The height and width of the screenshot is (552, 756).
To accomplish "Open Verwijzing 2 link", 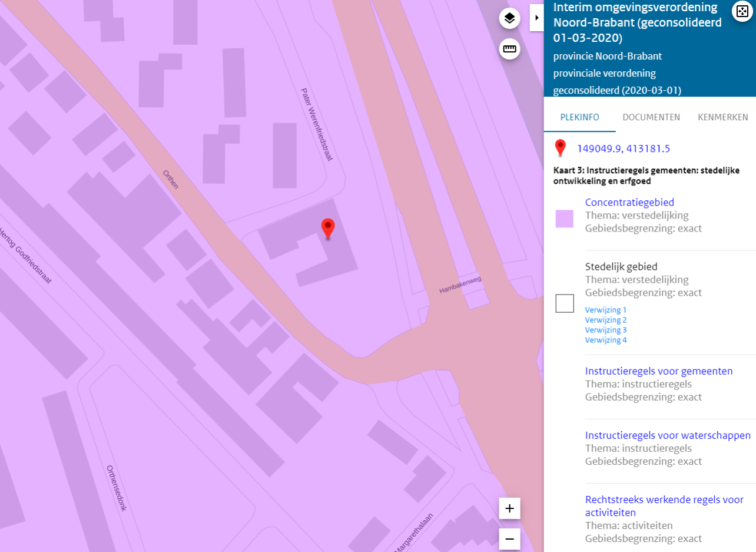I will (x=606, y=320).
